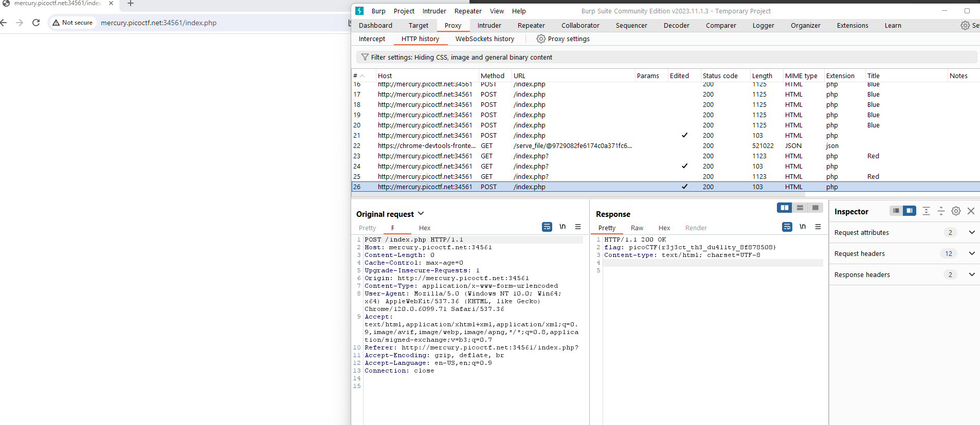Image resolution: width=980 pixels, height=425 pixels.
Task: Open the filter settings bar
Action: point(666,57)
